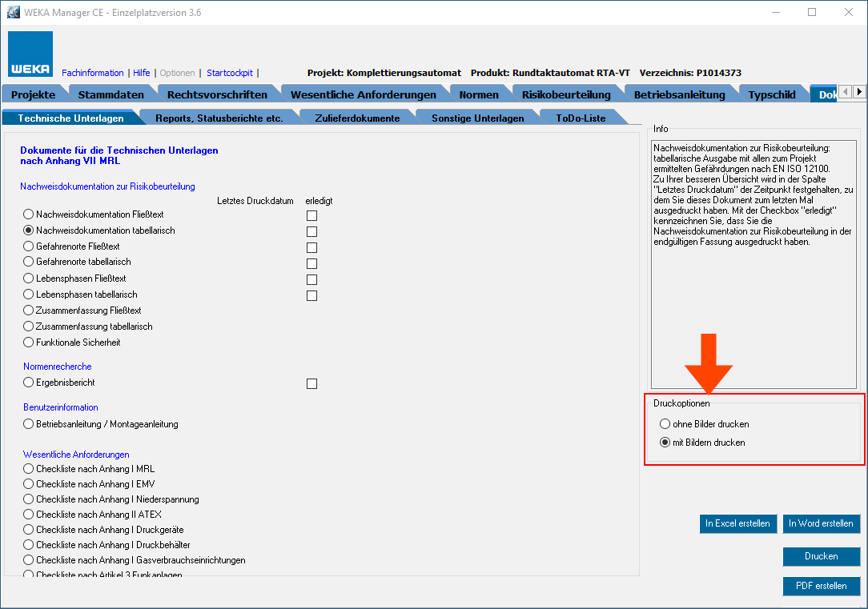Click the Drucken button
The height and width of the screenshot is (609, 868).
pyautogui.click(x=822, y=556)
